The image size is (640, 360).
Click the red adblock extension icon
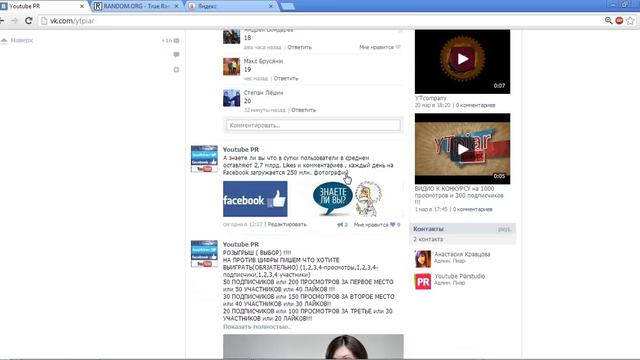[619, 20]
